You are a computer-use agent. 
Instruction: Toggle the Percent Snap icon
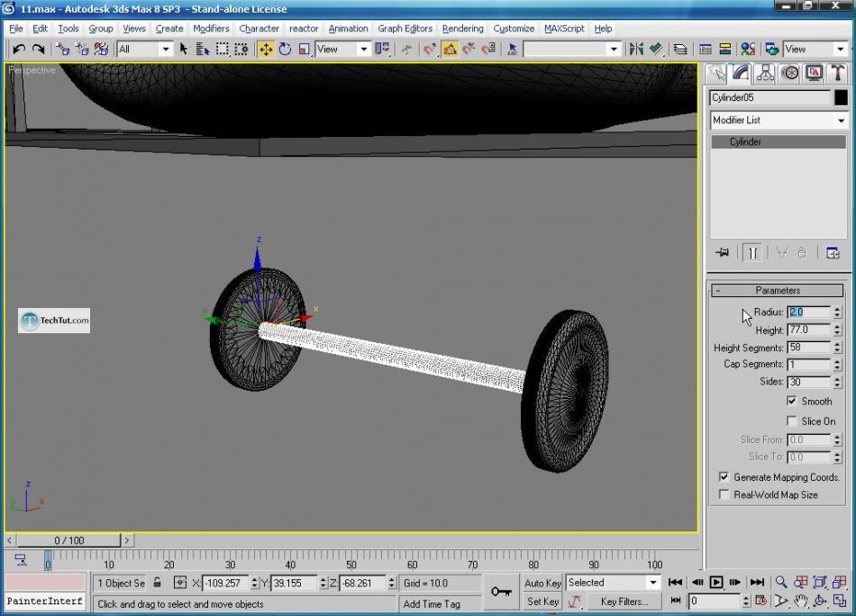pos(469,50)
